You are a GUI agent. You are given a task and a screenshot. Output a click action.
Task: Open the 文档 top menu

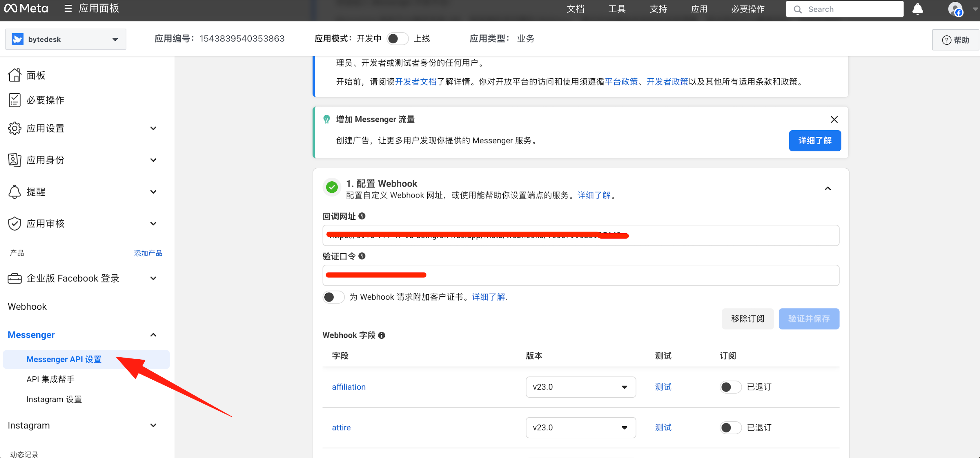click(x=575, y=9)
